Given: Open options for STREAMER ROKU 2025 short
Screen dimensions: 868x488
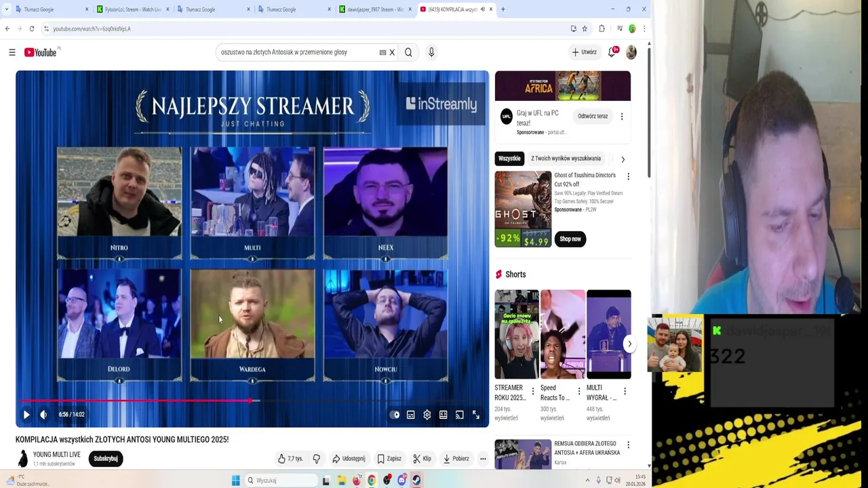Looking at the screenshot, I should [532, 391].
